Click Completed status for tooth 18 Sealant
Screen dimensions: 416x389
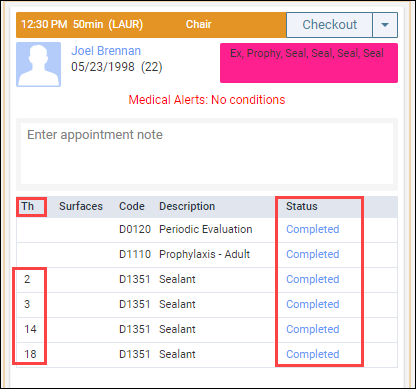[313, 354]
